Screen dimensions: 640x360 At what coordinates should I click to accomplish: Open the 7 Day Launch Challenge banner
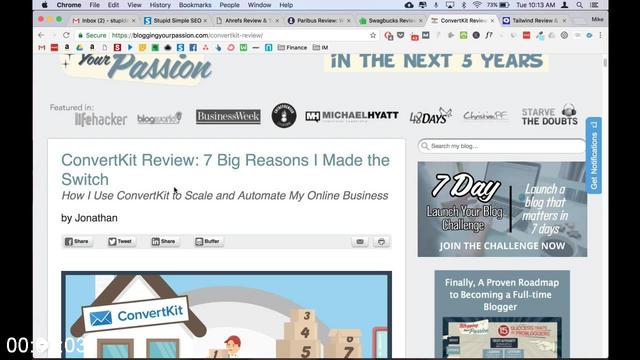click(502, 209)
